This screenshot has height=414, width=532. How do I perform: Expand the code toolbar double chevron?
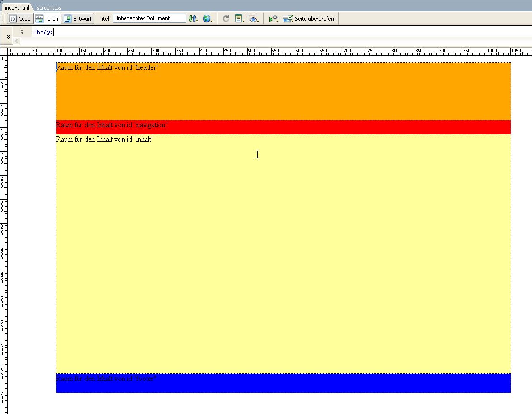pos(8,36)
